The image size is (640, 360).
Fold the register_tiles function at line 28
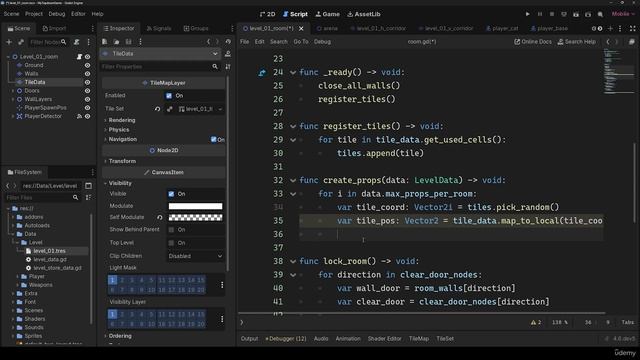[x=293, y=127]
